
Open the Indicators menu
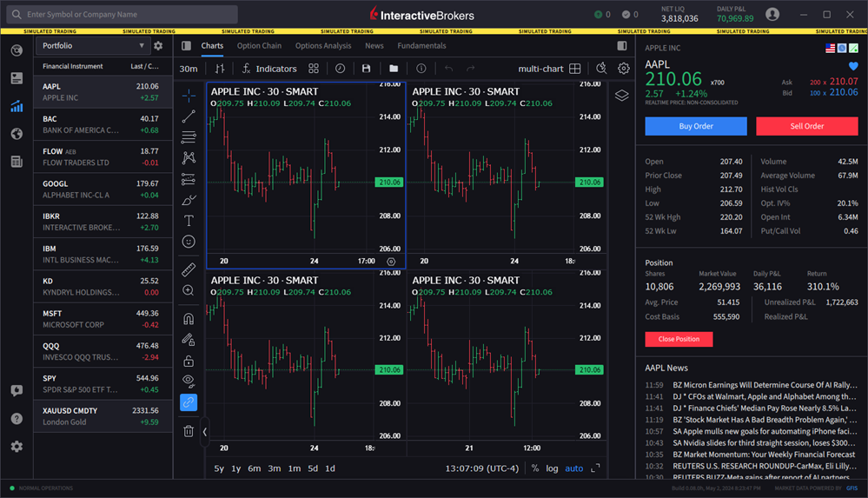click(269, 69)
